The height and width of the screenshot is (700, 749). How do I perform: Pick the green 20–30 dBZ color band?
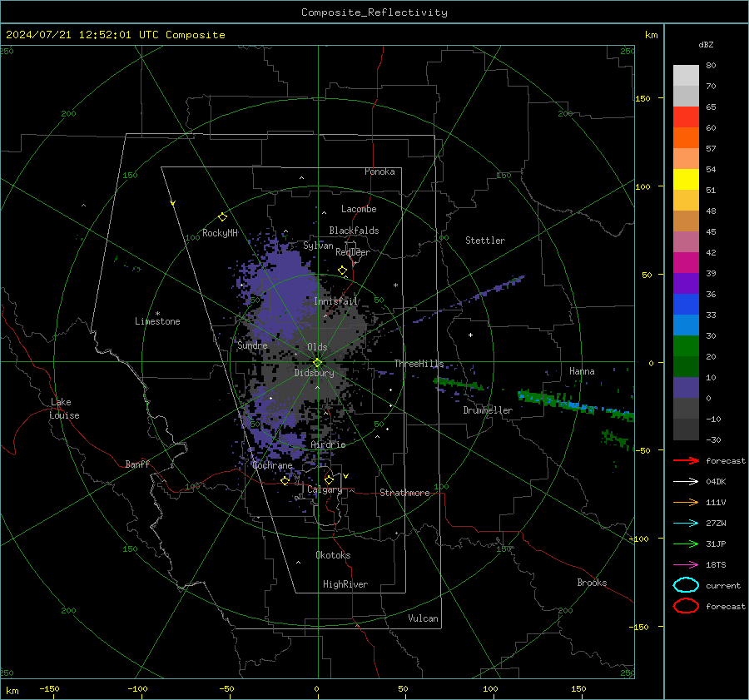[686, 346]
